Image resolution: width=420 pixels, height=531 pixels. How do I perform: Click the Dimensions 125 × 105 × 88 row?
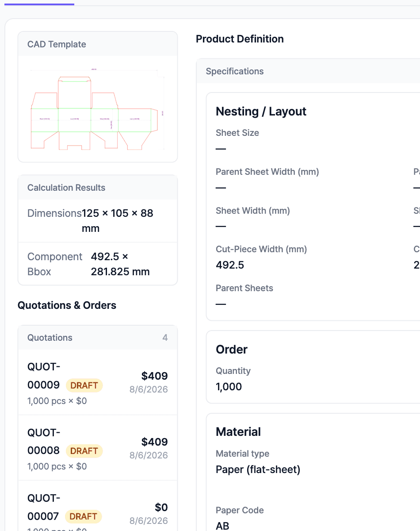(x=98, y=221)
